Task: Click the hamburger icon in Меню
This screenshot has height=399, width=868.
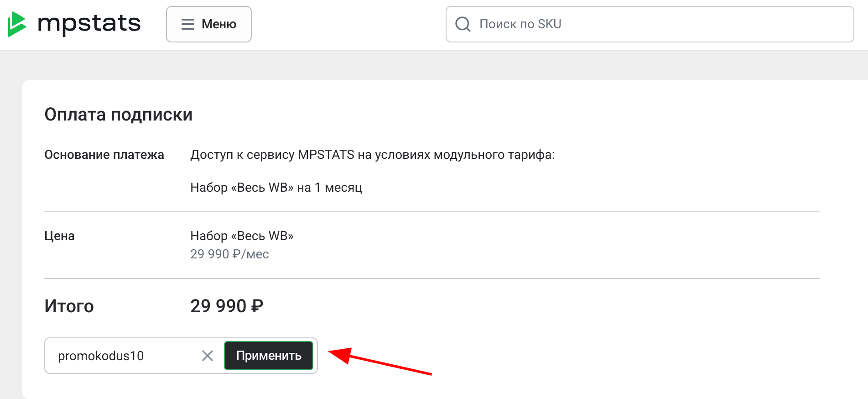Action: coord(188,24)
